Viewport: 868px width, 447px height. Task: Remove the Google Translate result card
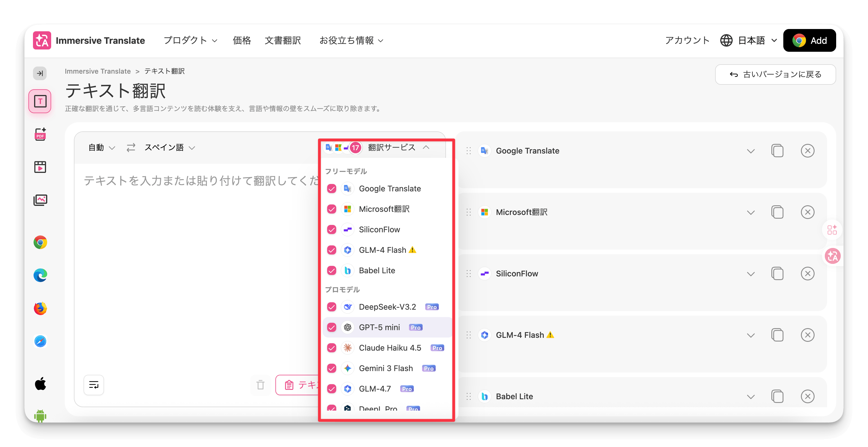click(808, 151)
